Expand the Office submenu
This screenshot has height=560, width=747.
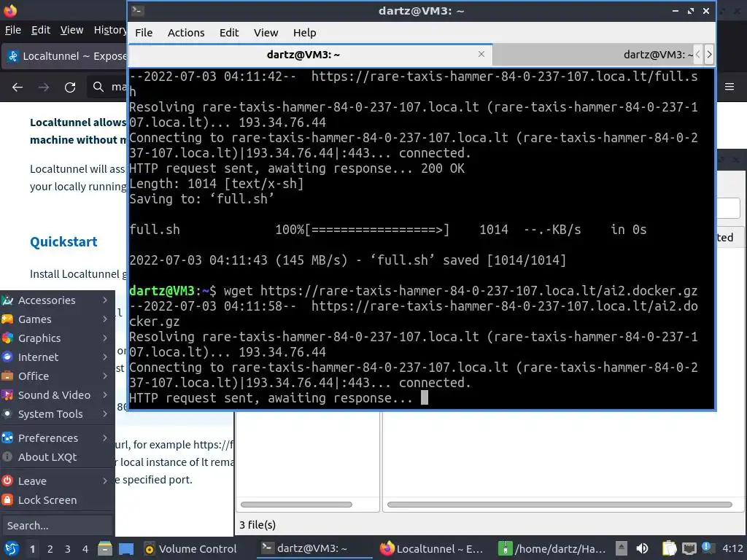[57, 376]
